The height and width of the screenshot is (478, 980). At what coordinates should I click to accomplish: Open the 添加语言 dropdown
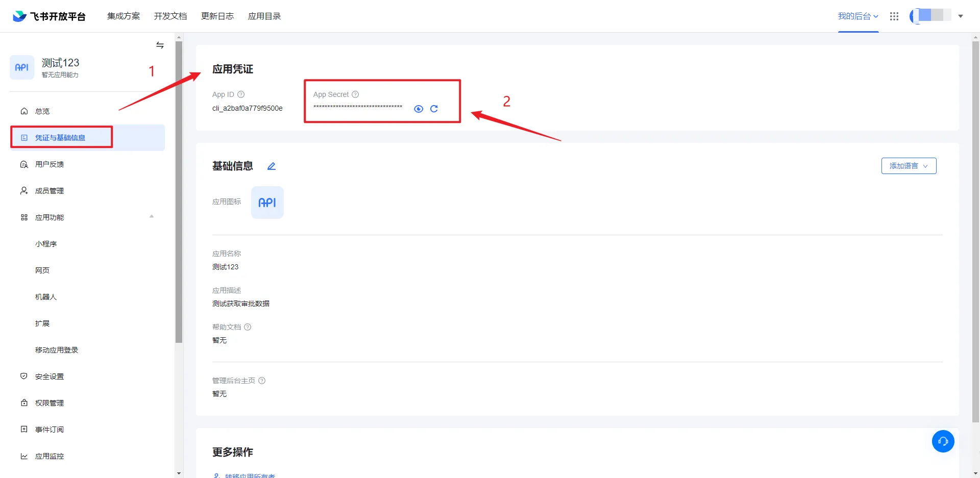pyautogui.click(x=909, y=166)
